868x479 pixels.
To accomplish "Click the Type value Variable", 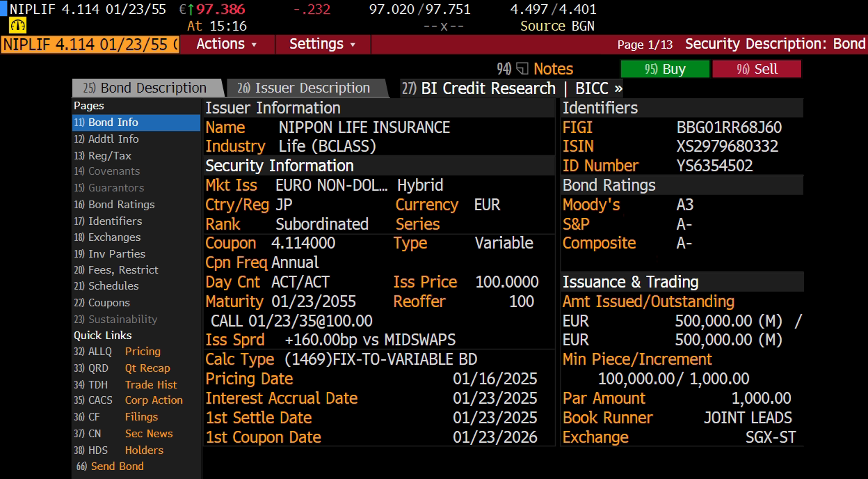I will (x=504, y=243).
